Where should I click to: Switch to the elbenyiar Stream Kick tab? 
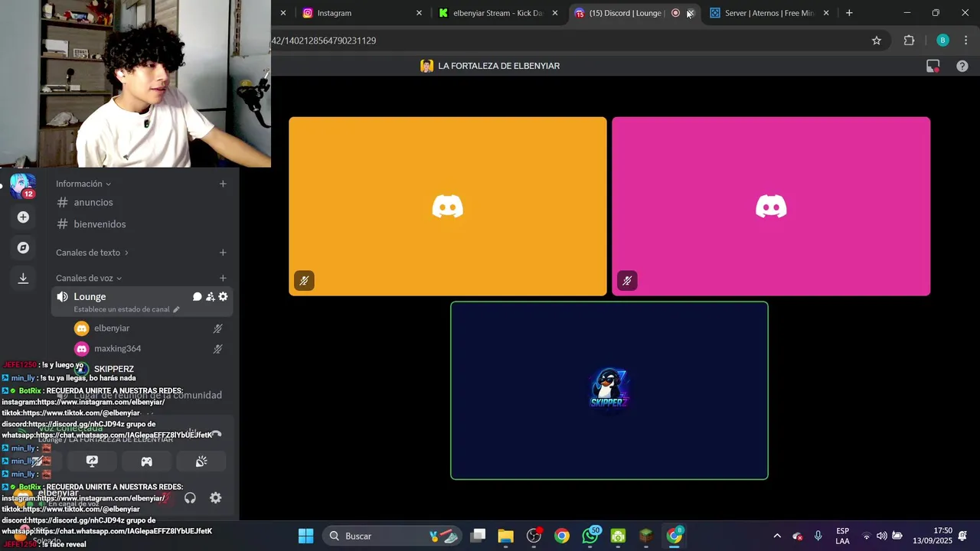pyautogui.click(x=498, y=13)
